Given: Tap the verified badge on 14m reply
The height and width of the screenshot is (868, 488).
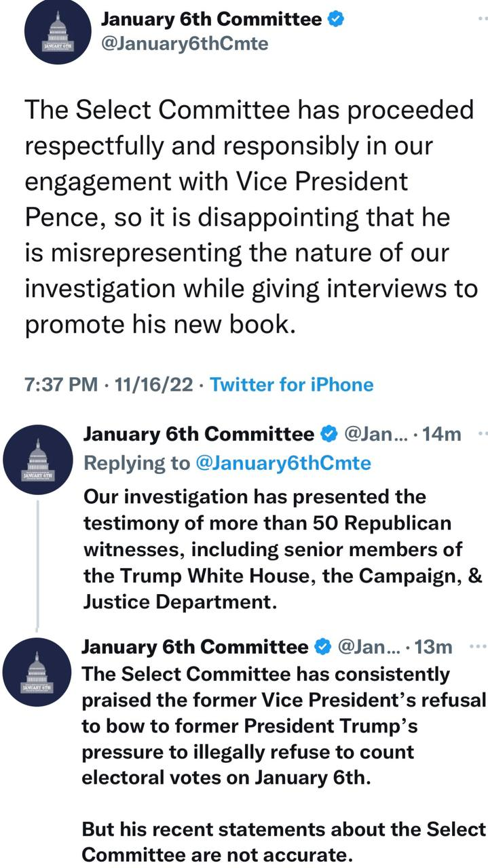Looking at the screenshot, I should point(329,434).
